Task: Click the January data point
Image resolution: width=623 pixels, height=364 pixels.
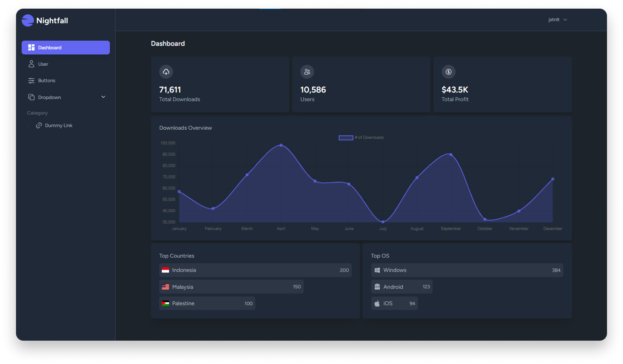Action: pyautogui.click(x=179, y=192)
